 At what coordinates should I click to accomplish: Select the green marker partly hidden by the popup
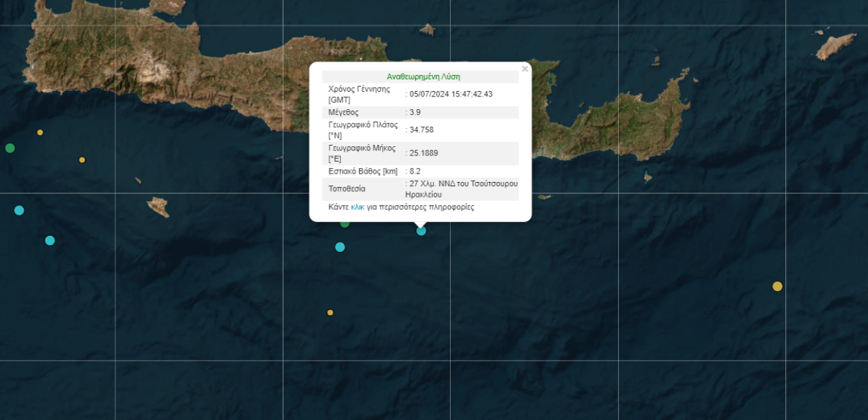(344, 224)
